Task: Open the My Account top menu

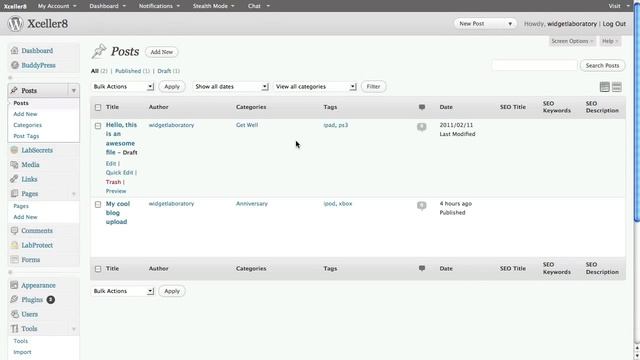Action: click(x=57, y=6)
